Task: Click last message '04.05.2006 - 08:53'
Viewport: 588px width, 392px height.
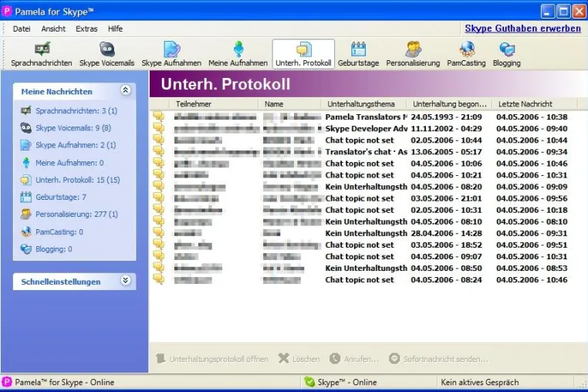Action: click(x=532, y=268)
